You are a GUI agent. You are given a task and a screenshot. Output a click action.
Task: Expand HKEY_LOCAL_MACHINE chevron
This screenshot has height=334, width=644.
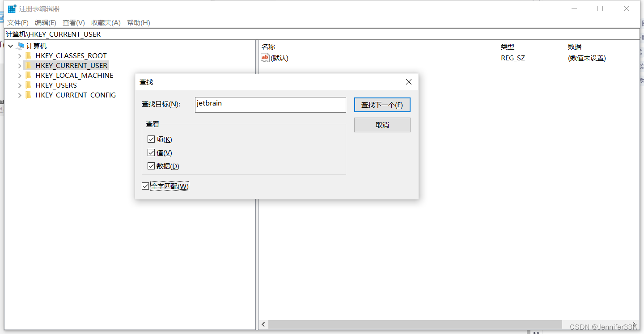[20, 76]
